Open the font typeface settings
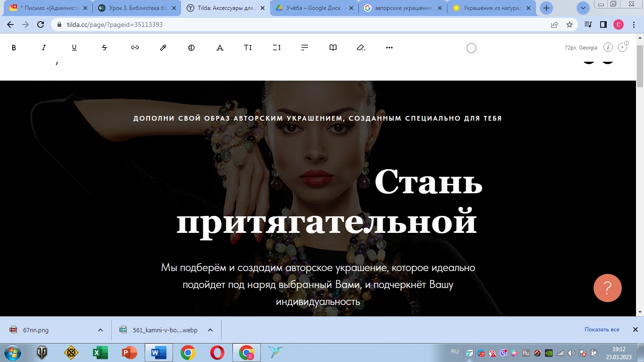This screenshot has width=644, height=362. tap(220, 48)
